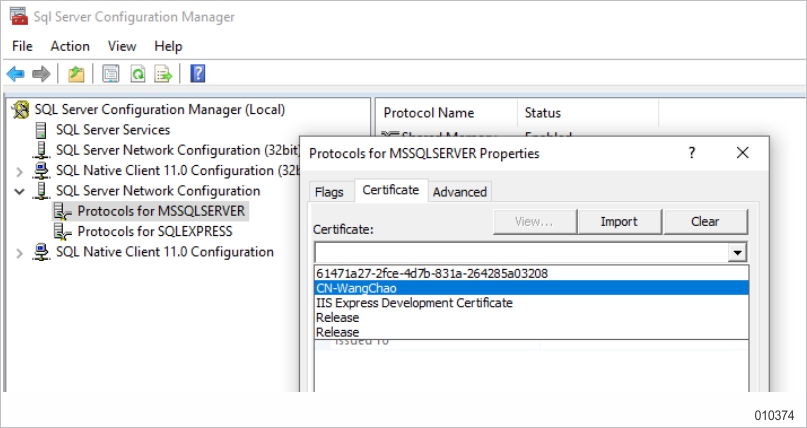Image resolution: width=807 pixels, height=428 pixels.
Task: Click the Protocol Name column header
Action: click(x=447, y=113)
